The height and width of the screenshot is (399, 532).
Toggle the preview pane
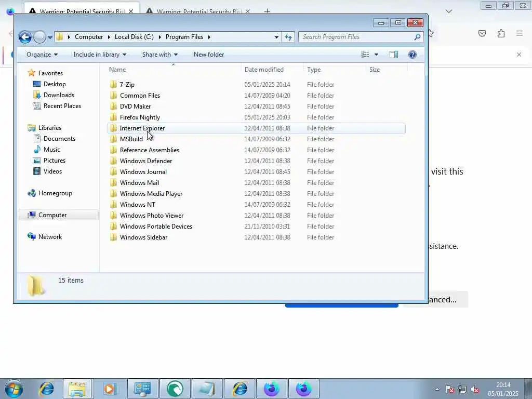pos(394,55)
